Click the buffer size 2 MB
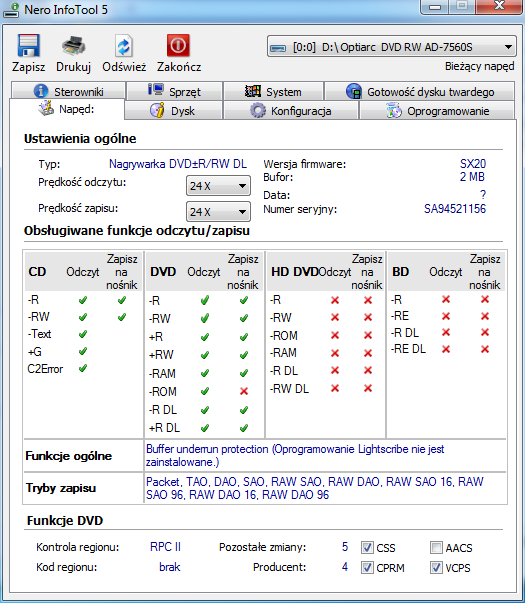The width and height of the screenshot is (525, 603). point(472,177)
